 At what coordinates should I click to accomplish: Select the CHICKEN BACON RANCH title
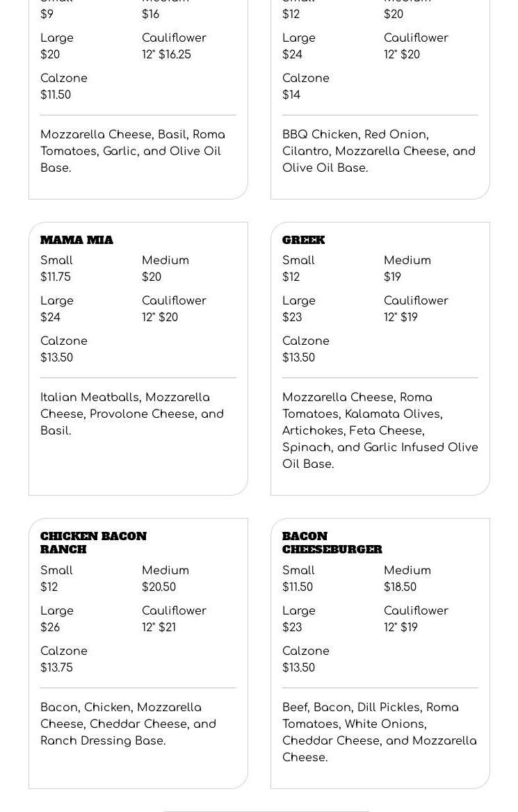point(93,543)
